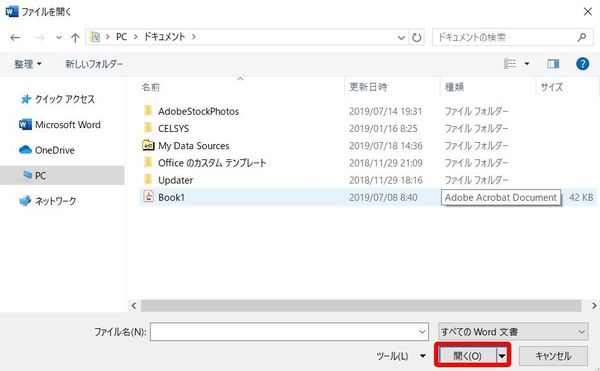Refresh the folder view

coord(416,37)
